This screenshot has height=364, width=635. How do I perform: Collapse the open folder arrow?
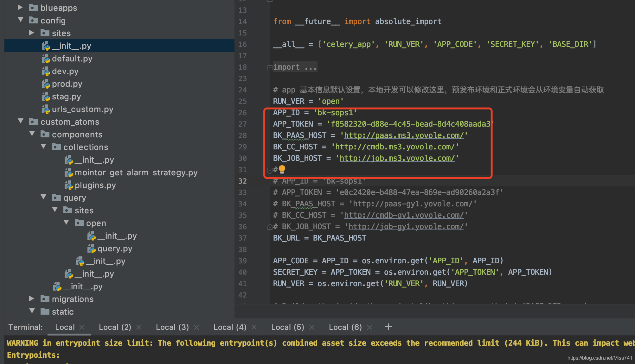(x=66, y=223)
